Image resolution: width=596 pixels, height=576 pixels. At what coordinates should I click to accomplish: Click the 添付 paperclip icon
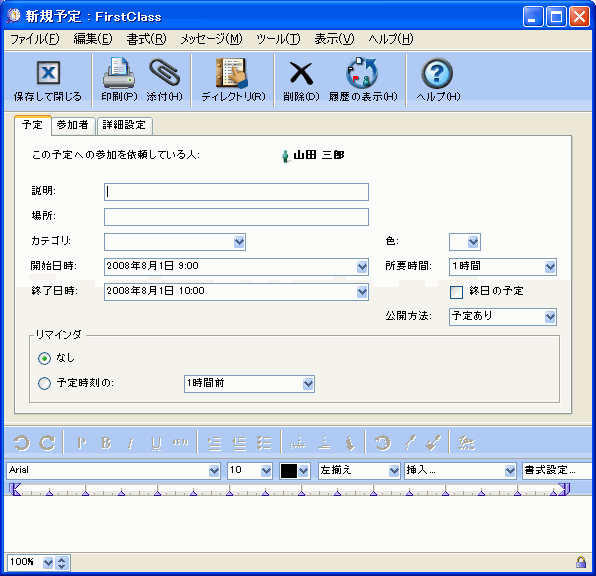(165, 72)
